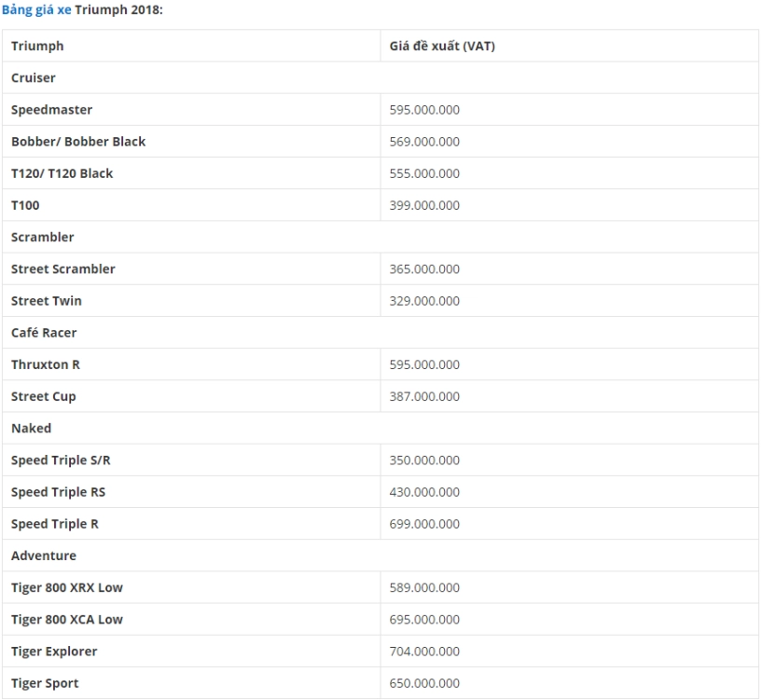This screenshot has width=762, height=700.
Task: Click the price 650.000.000
Action: click(424, 683)
